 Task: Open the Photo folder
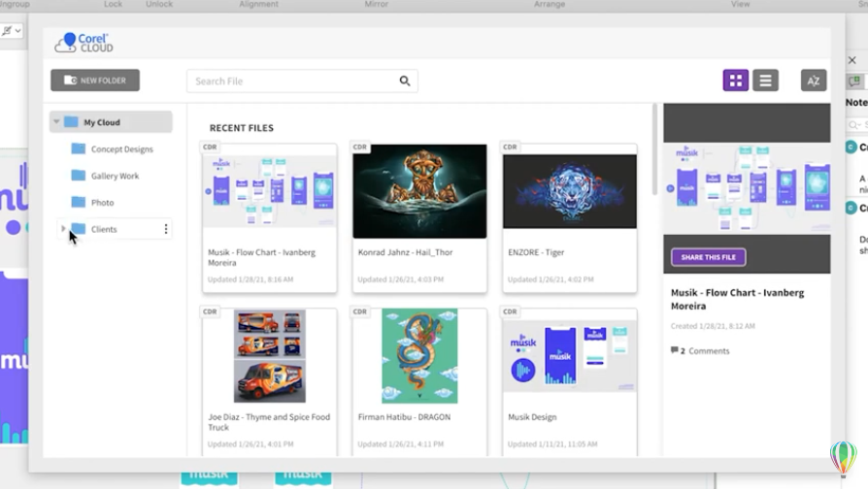[x=102, y=202]
